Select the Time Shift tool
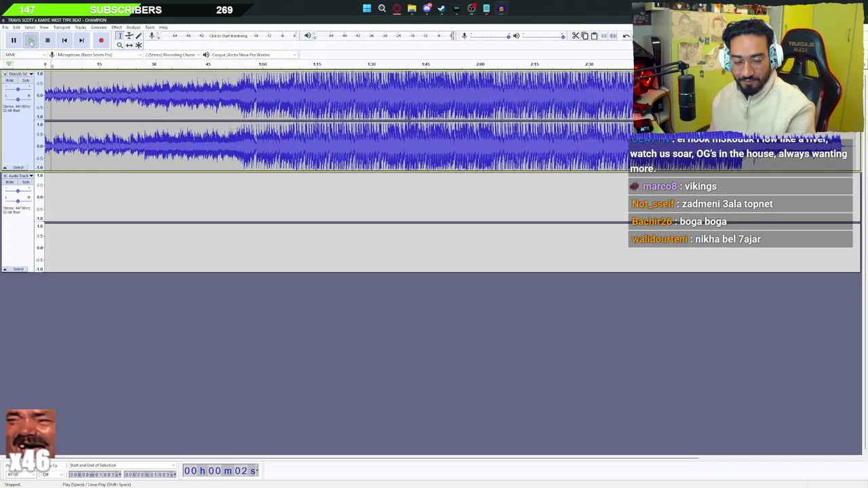This screenshot has height=488, width=868. pos(129,45)
